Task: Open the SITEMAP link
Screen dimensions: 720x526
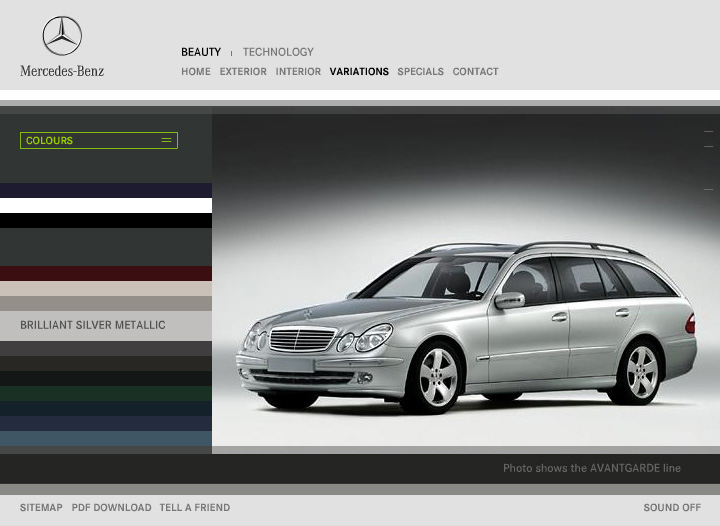Action: tap(41, 508)
